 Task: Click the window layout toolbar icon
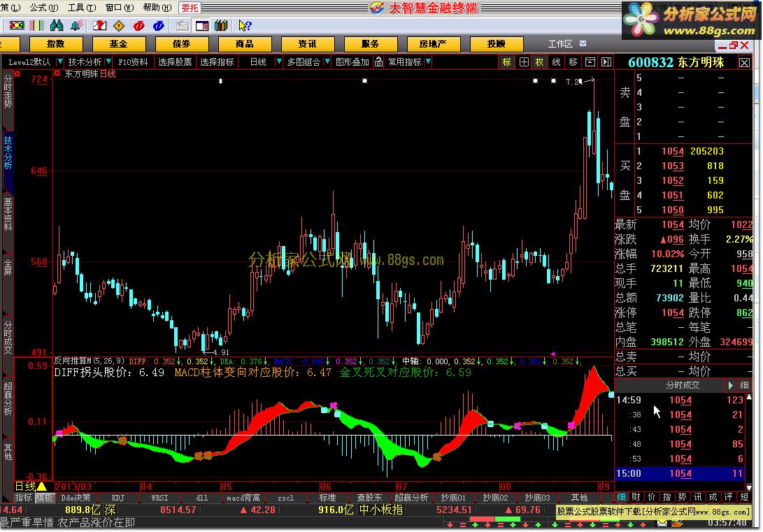click(x=202, y=25)
